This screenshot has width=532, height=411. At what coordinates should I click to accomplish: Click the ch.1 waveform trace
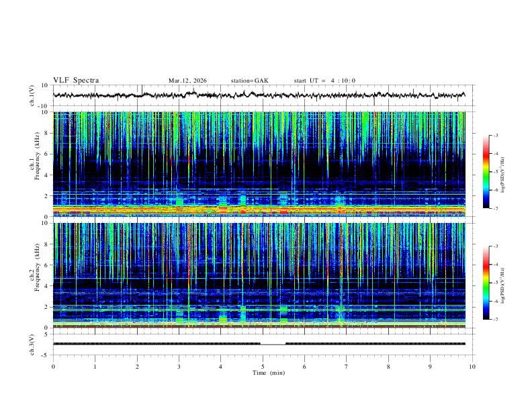click(x=259, y=95)
